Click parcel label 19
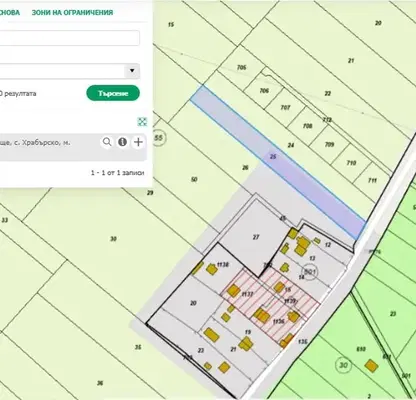Image resolution: width=416 pixels, height=400 pixels. pyautogui.click(x=248, y=332)
